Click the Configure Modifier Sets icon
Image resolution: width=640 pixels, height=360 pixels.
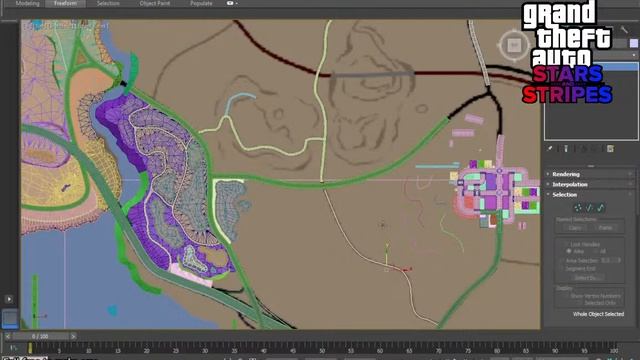610,149
